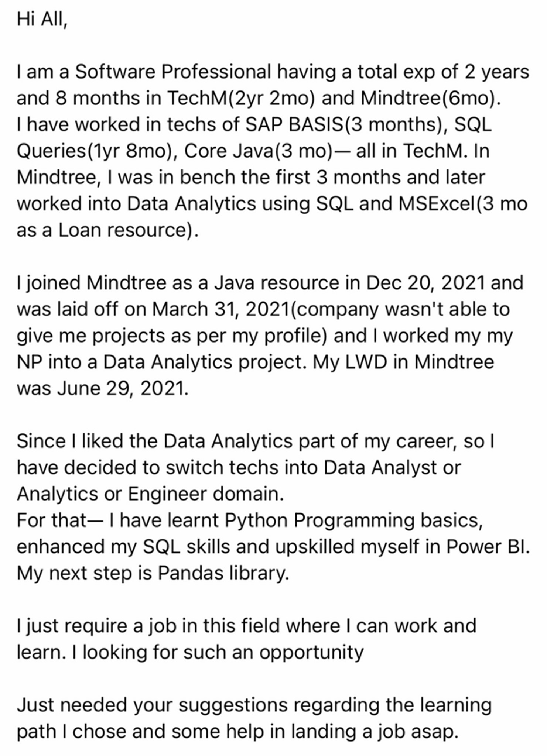The width and height of the screenshot is (547, 756).
Task: Click the date 'Dec 20, 2021'
Action: click(426, 283)
